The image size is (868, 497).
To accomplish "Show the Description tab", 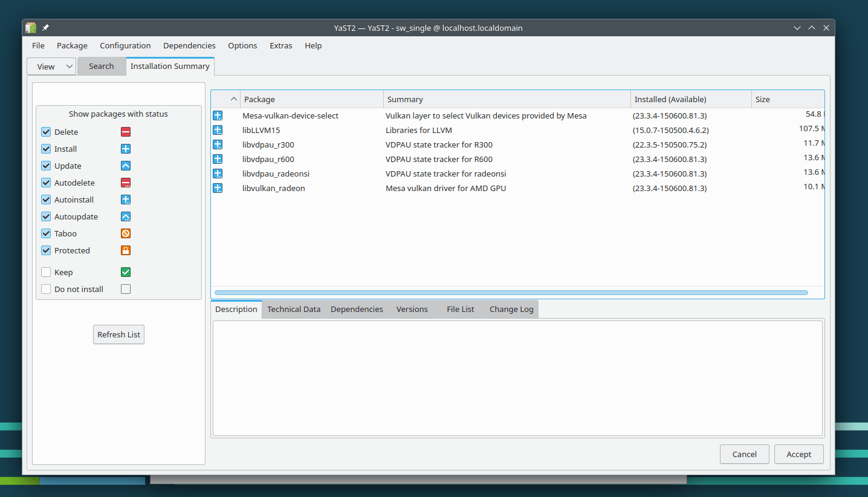I will tap(236, 309).
